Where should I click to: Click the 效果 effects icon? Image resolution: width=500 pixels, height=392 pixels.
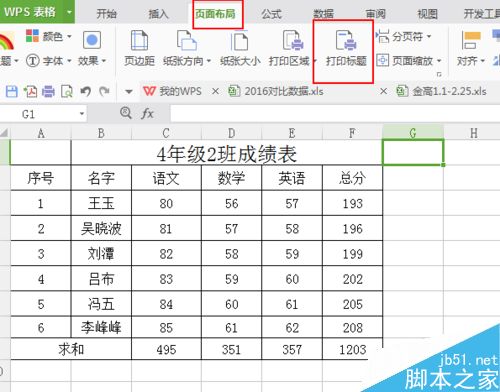pyautogui.click(x=92, y=40)
